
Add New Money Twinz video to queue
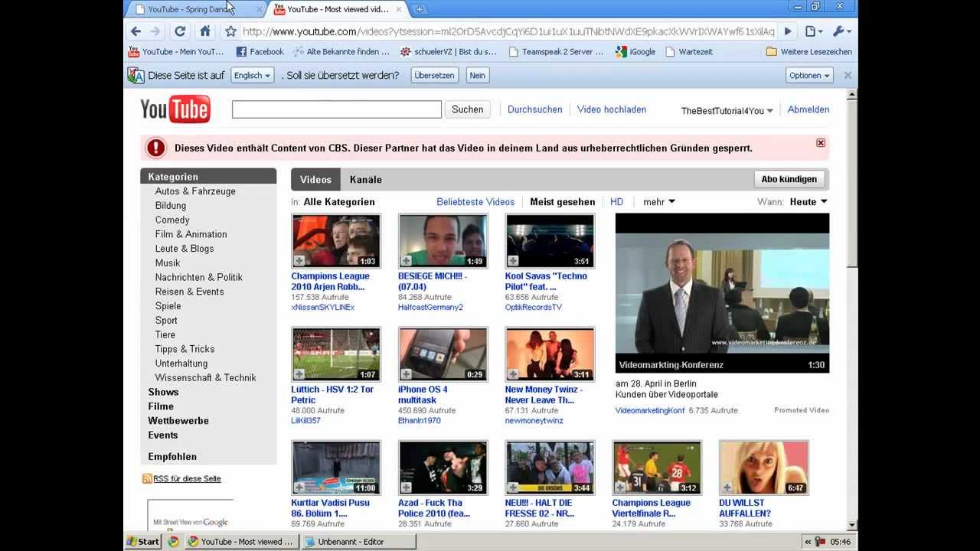pyautogui.click(x=514, y=374)
